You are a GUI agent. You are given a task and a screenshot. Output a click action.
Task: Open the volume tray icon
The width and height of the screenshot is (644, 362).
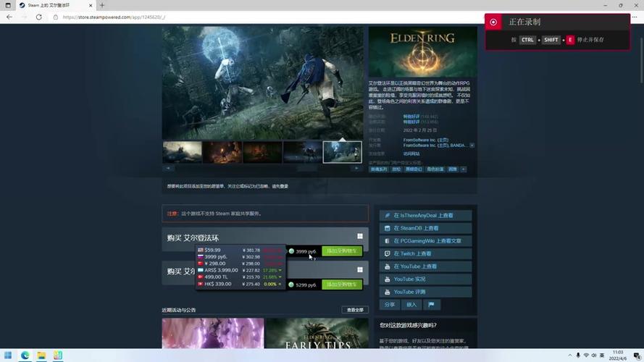tap(594, 355)
